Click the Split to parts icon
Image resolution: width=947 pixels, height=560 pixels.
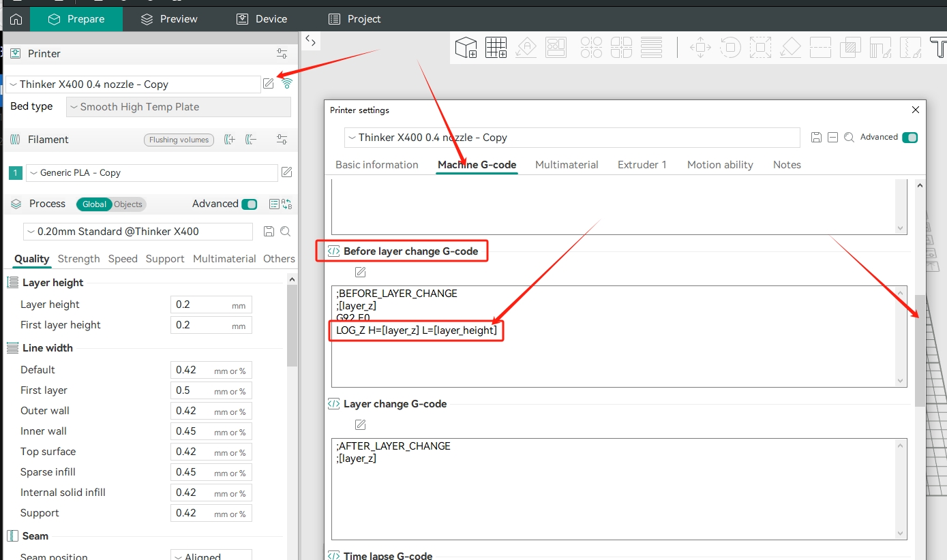(621, 47)
